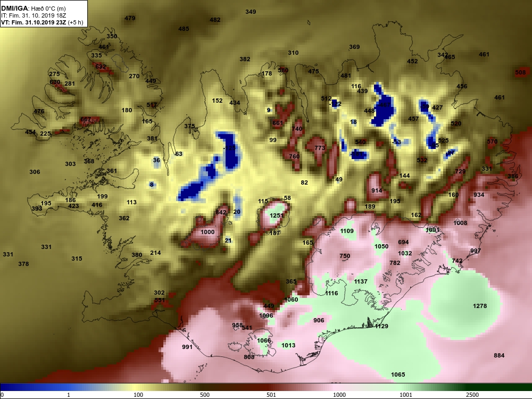Select the map value '884'
Image resolution: width=532 pixels, height=399 pixels.
(x=499, y=355)
